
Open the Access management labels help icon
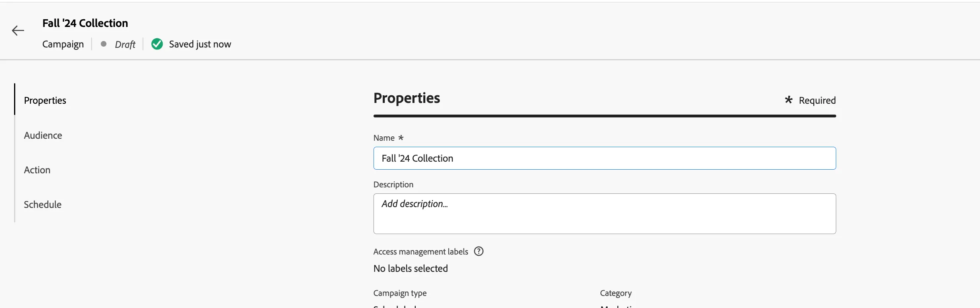pos(479,251)
